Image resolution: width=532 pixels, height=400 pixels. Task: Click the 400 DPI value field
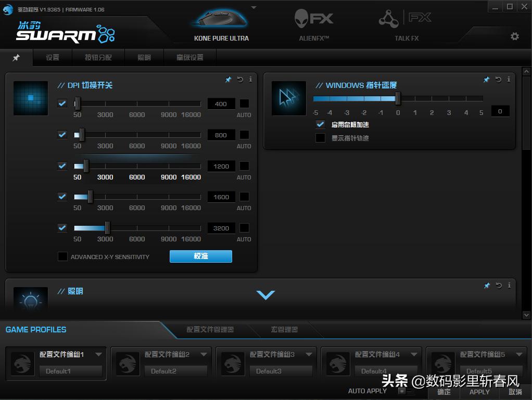coord(221,104)
